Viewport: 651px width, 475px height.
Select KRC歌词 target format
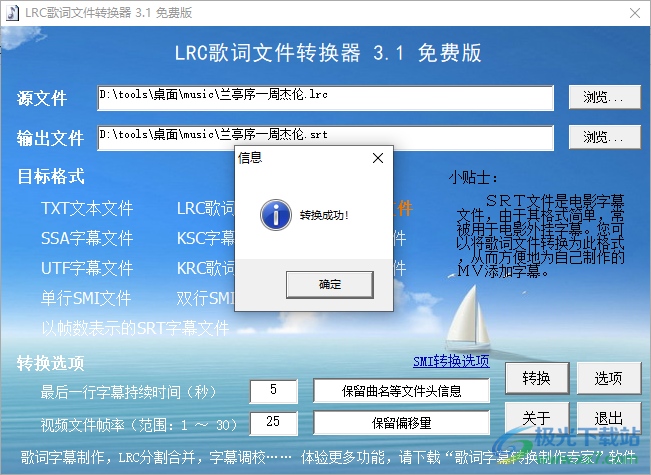(x=206, y=268)
